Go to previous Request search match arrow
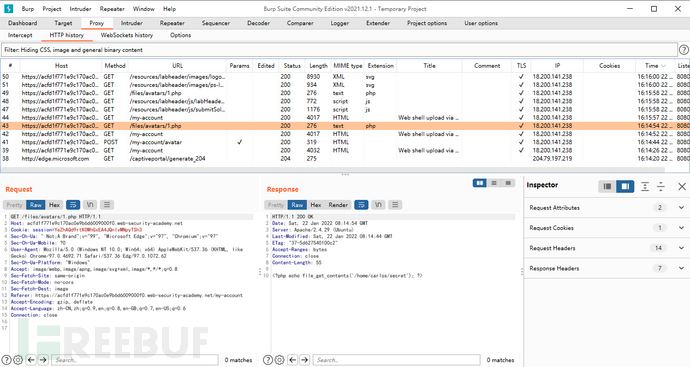The image size is (690, 367). pos(31,360)
